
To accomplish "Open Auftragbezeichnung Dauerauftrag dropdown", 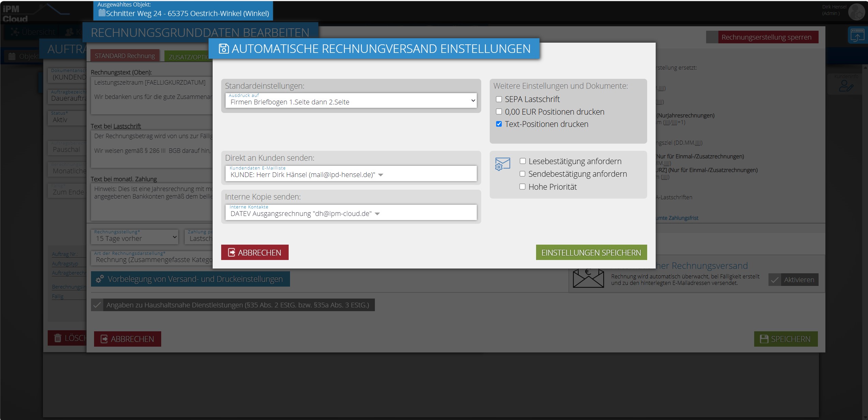I will (x=67, y=97).
